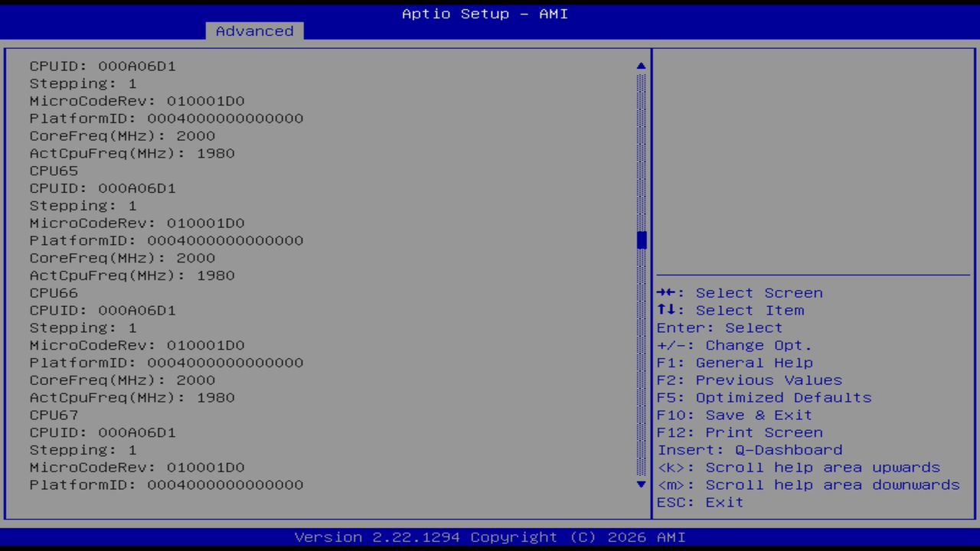980x551 pixels.
Task: Select the CPU65 entry
Action: pyautogui.click(x=54, y=171)
